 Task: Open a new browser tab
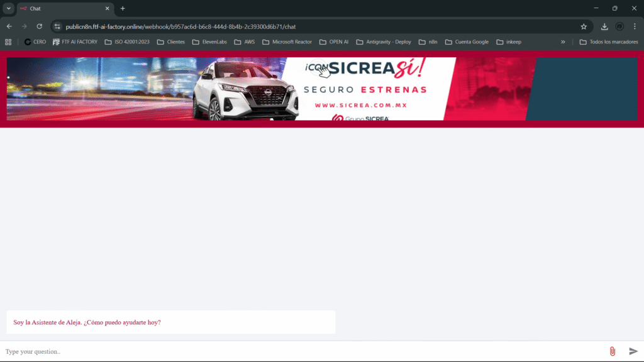pos(123,8)
